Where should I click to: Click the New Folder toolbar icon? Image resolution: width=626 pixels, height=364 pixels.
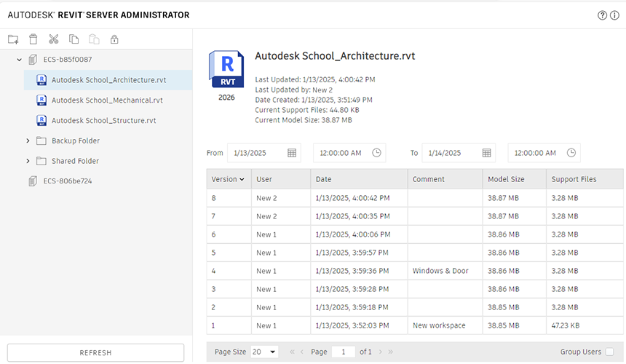pos(13,39)
